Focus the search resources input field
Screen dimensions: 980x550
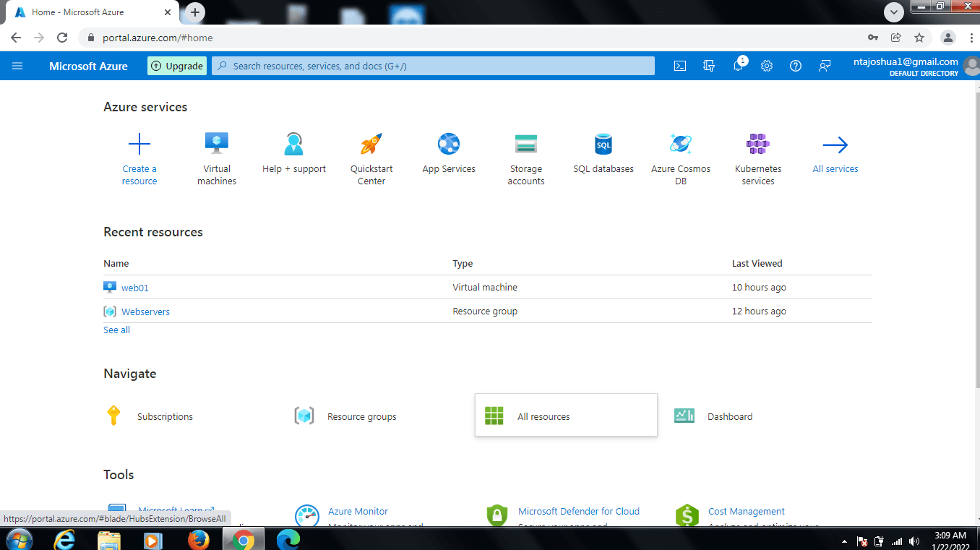coord(434,66)
